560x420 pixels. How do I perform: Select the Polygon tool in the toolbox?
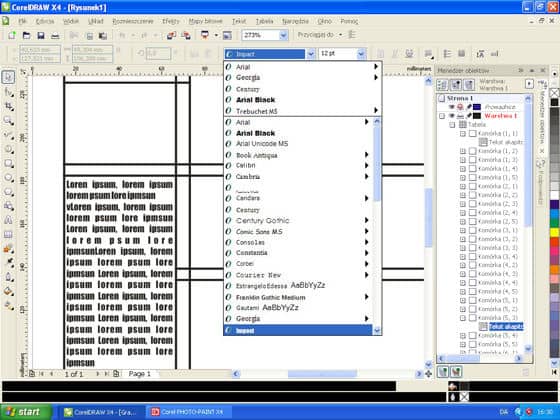(x=8, y=192)
